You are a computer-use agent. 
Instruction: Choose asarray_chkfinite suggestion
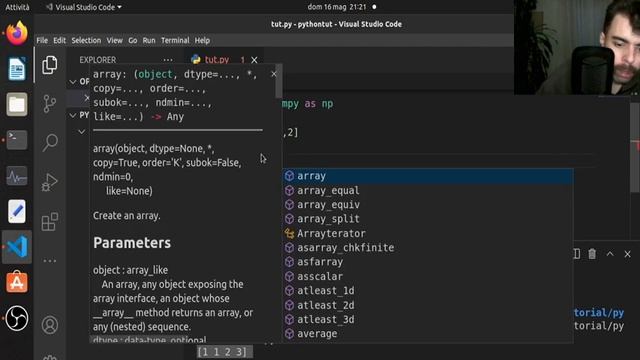[428, 247]
